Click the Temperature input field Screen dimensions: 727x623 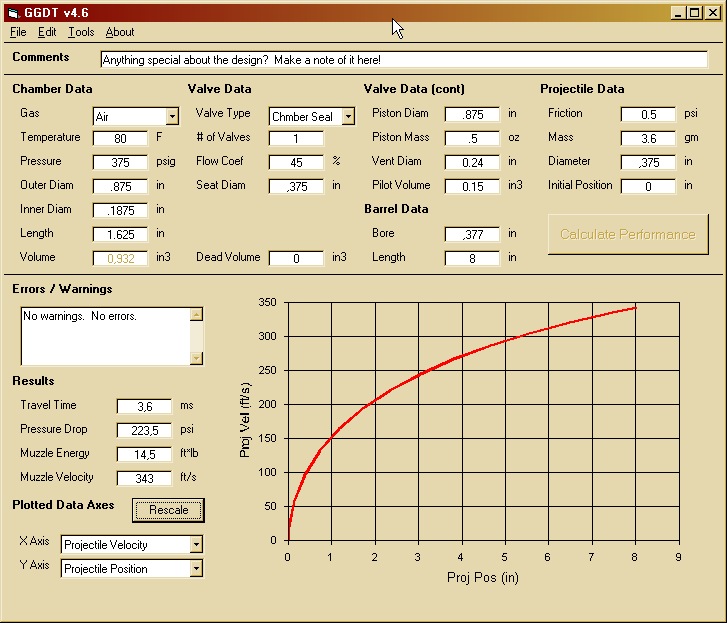(120, 138)
